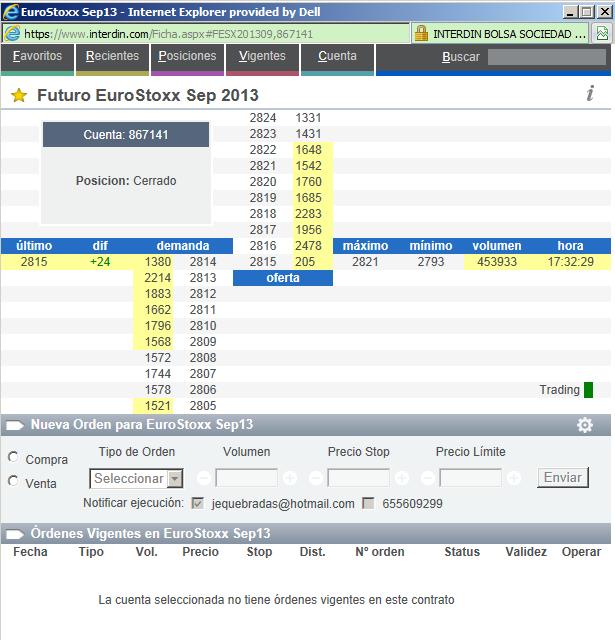
Task: Click offer volume 2478
Action: click(x=309, y=246)
